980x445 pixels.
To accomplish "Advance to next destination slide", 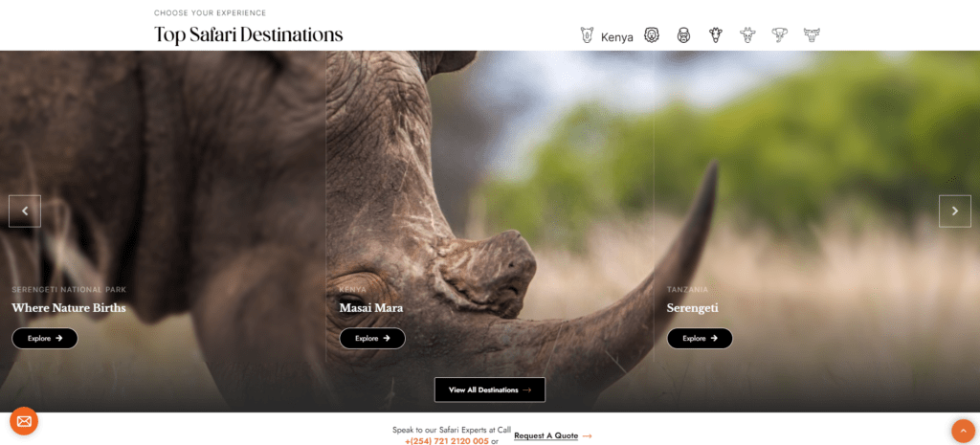I will click(x=955, y=211).
